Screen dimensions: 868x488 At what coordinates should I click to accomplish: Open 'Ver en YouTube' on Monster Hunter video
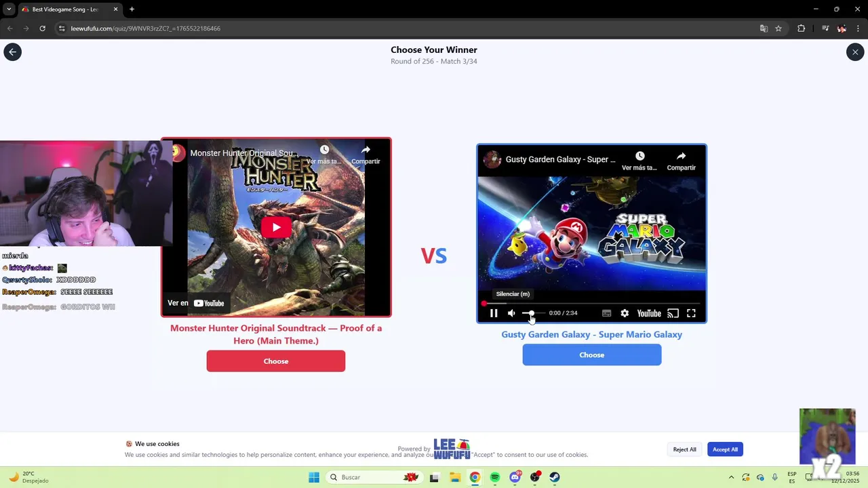(196, 303)
